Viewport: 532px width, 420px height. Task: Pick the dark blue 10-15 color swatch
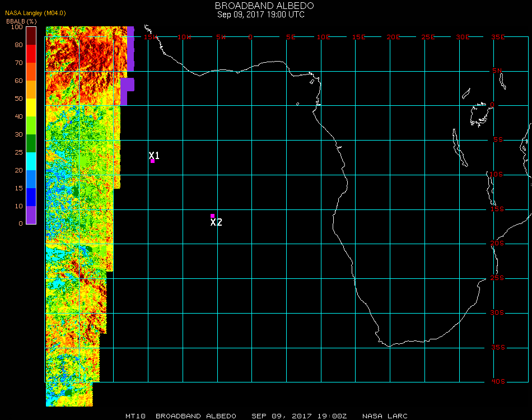(x=31, y=197)
